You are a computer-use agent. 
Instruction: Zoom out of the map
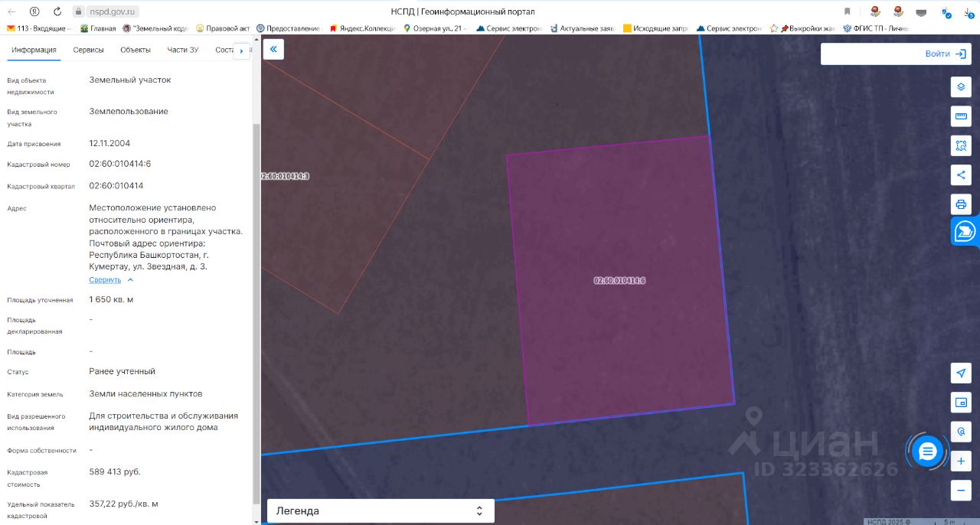point(961,491)
